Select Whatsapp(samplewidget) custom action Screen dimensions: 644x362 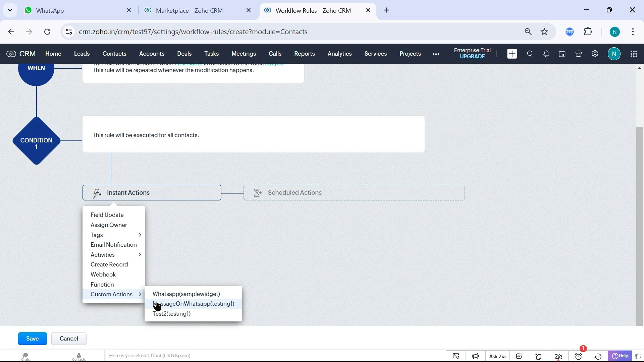[186, 294]
